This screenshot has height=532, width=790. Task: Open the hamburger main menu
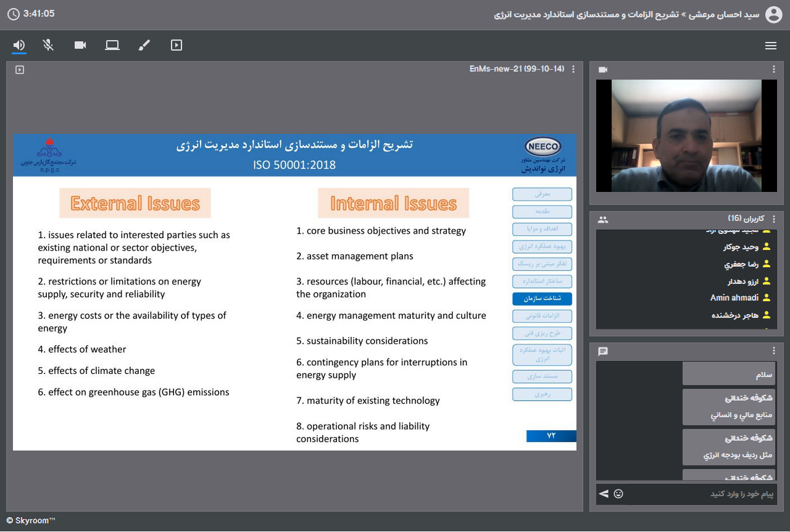[770, 46]
